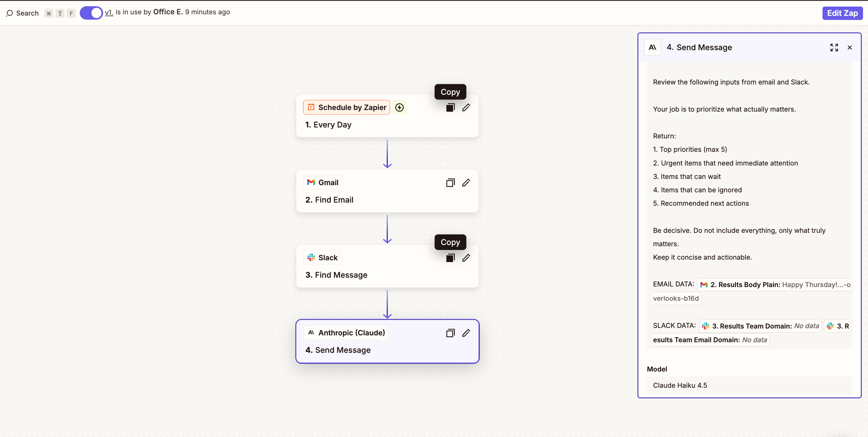Select the Slack Results Team Domain pill
The width and height of the screenshot is (868, 437).
[x=760, y=326]
